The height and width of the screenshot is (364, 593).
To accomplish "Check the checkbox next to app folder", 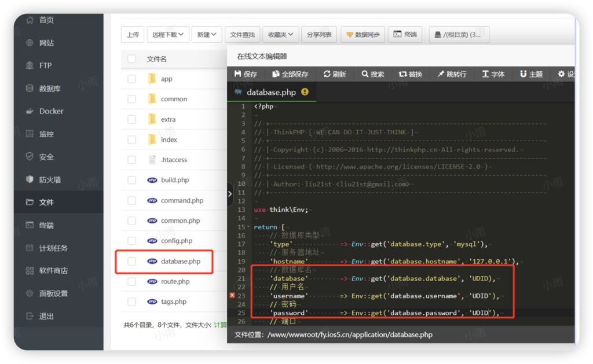I will (131, 79).
